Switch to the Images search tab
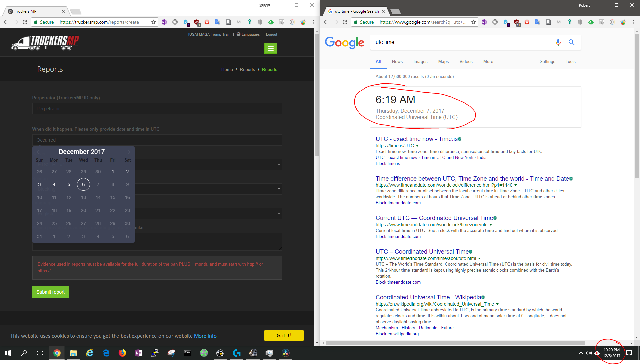640x364 pixels. point(420,62)
